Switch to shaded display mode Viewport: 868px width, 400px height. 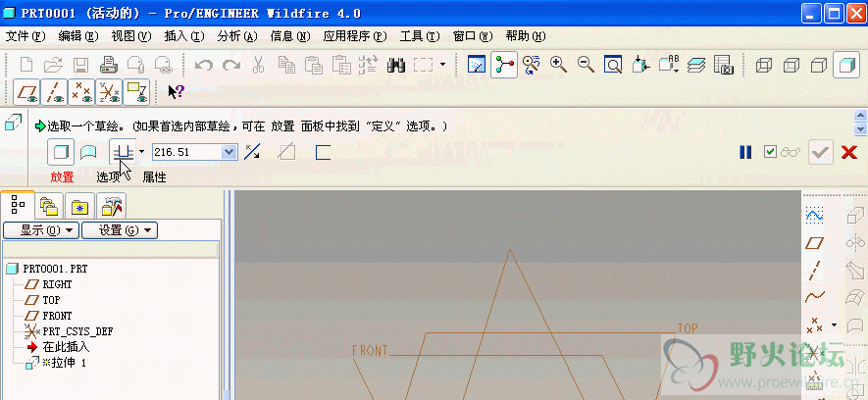pos(846,66)
